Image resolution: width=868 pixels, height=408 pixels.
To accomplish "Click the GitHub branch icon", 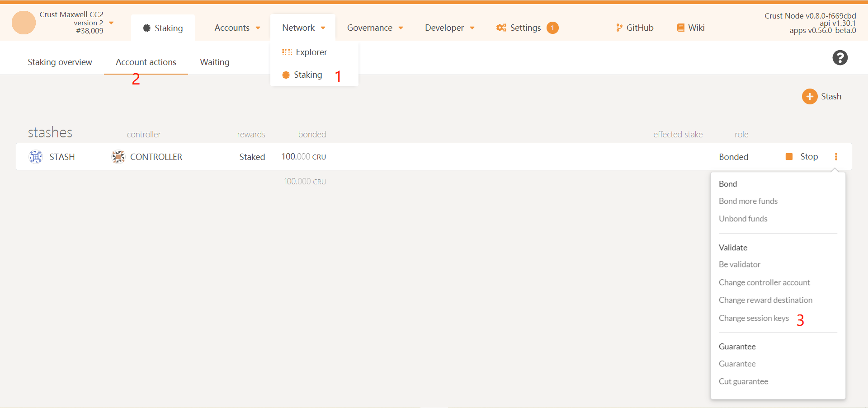I will pos(619,28).
